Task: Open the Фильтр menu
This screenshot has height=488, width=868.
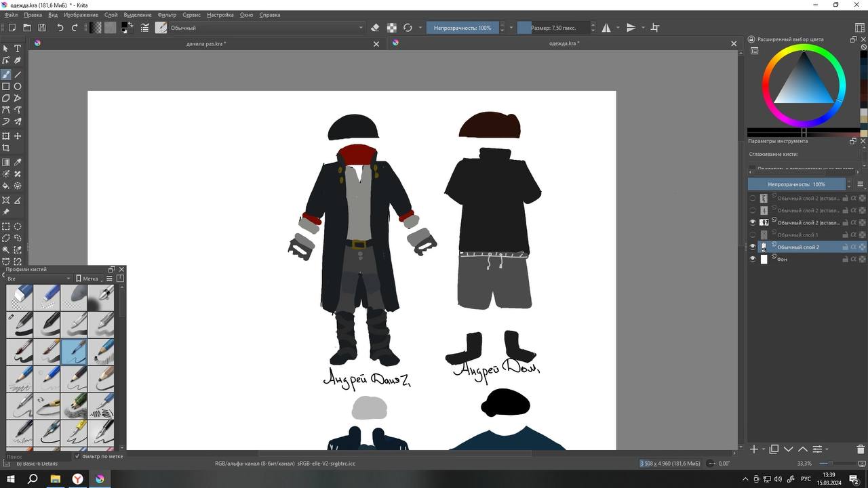Action: click(166, 15)
